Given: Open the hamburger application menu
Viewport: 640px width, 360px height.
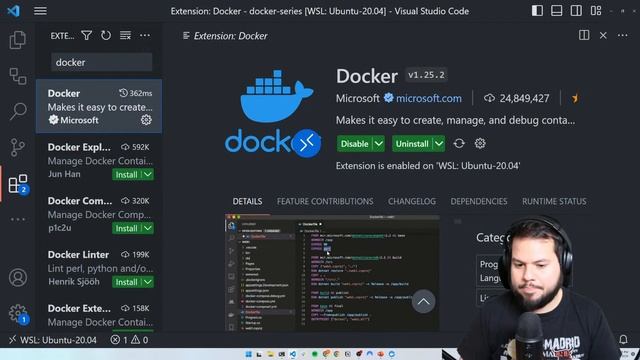Looking at the screenshot, I should [x=40, y=11].
